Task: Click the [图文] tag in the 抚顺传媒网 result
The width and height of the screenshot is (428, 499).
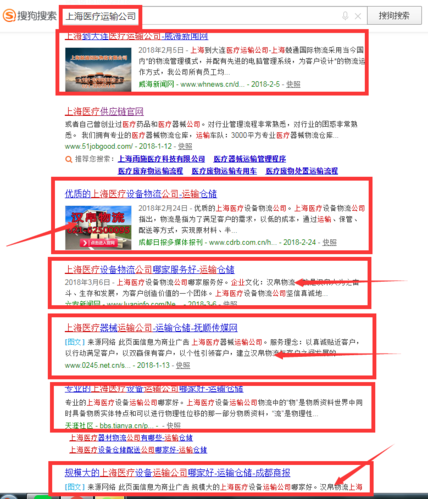Action: (75, 342)
